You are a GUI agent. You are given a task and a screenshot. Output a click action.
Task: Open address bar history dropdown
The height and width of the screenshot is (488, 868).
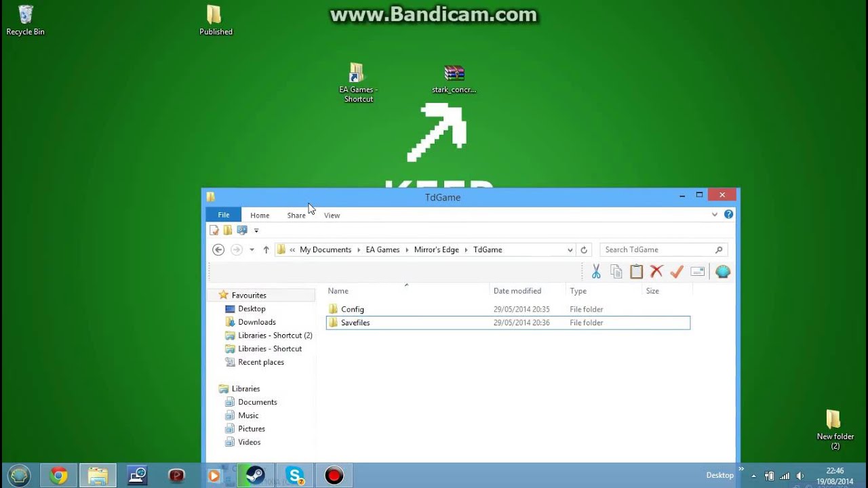click(570, 249)
